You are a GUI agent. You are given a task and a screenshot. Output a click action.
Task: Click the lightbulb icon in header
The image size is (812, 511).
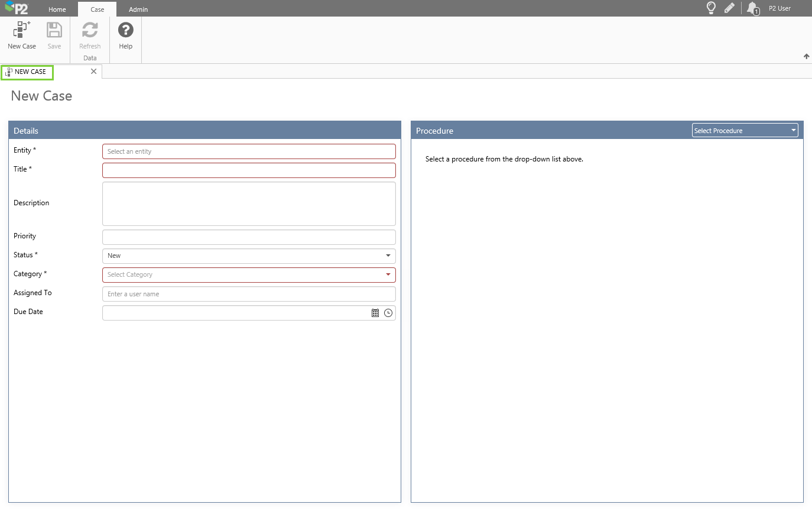[x=712, y=8]
